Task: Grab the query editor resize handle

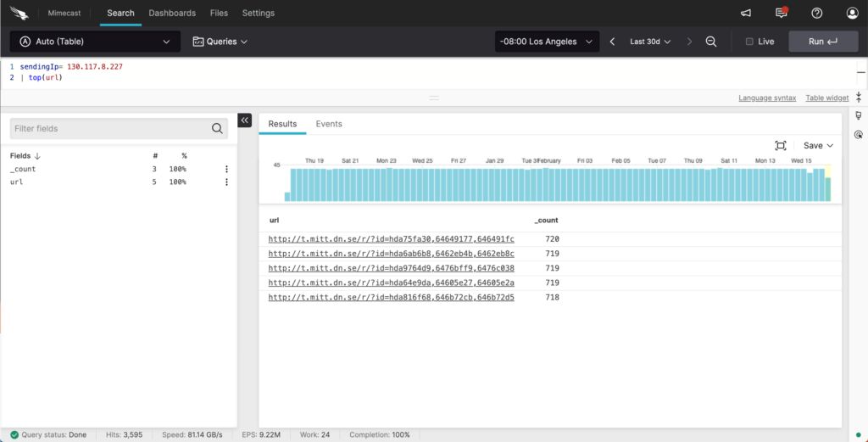Action: click(x=434, y=98)
